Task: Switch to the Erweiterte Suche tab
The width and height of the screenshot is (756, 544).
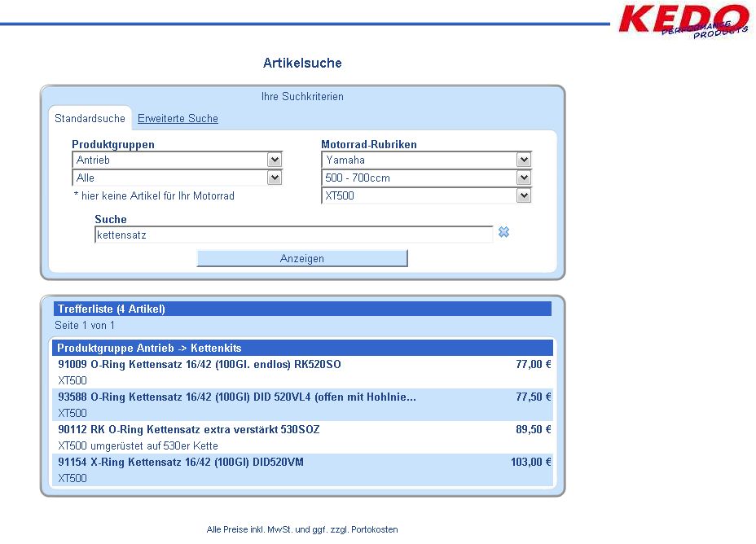Action: (178, 119)
